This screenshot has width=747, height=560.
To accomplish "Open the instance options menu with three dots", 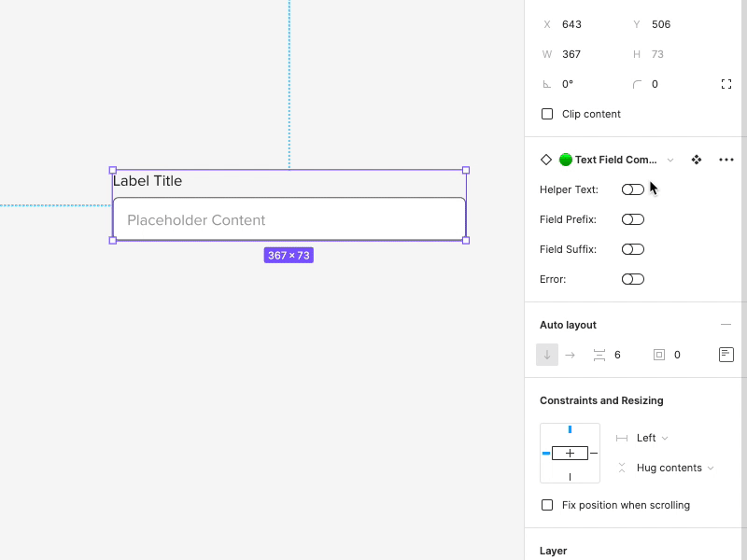I will (x=726, y=160).
